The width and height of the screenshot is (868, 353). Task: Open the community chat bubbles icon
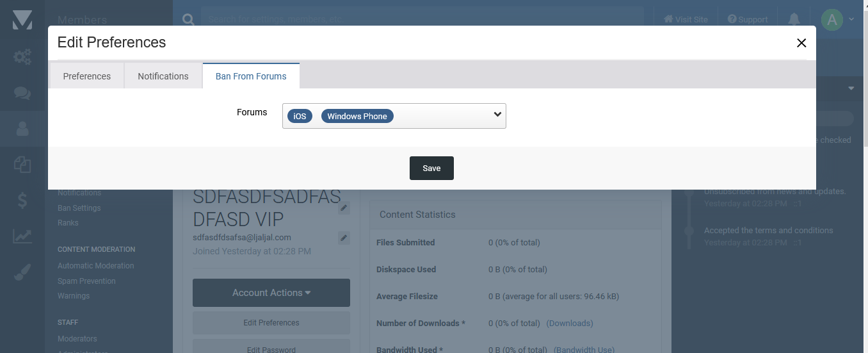tap(22, 93)
